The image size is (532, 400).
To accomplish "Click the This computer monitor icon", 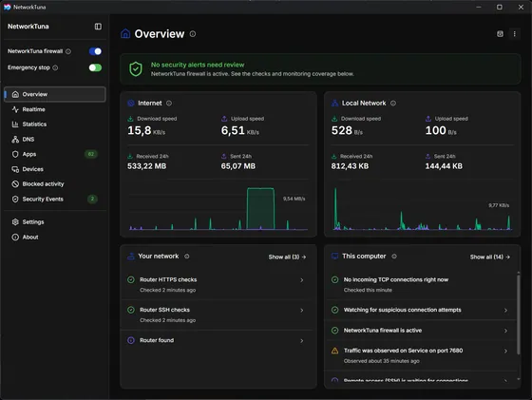I will click(334, 257).
